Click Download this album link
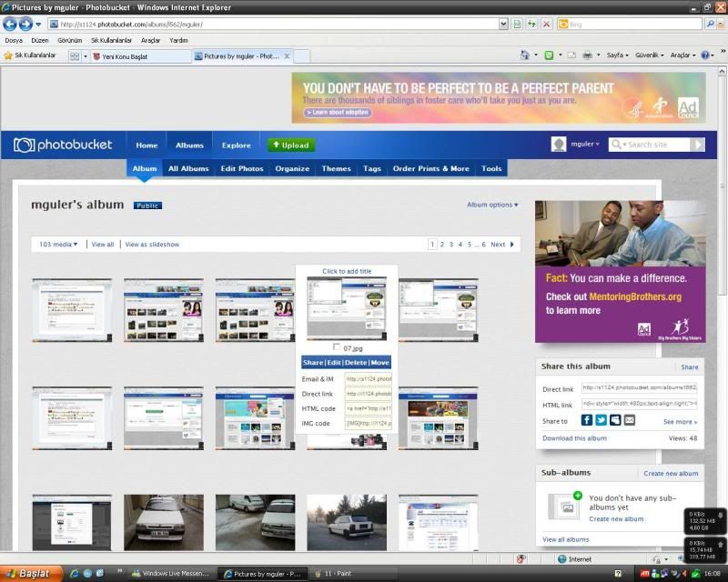The image size is (728, 582). pos(574,438)
